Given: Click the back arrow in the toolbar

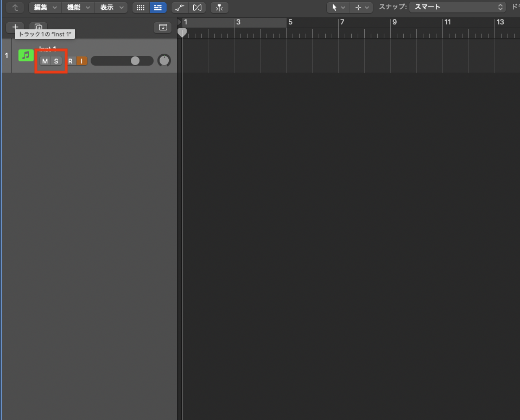Looking at the screenshot, I should (15, 8).
